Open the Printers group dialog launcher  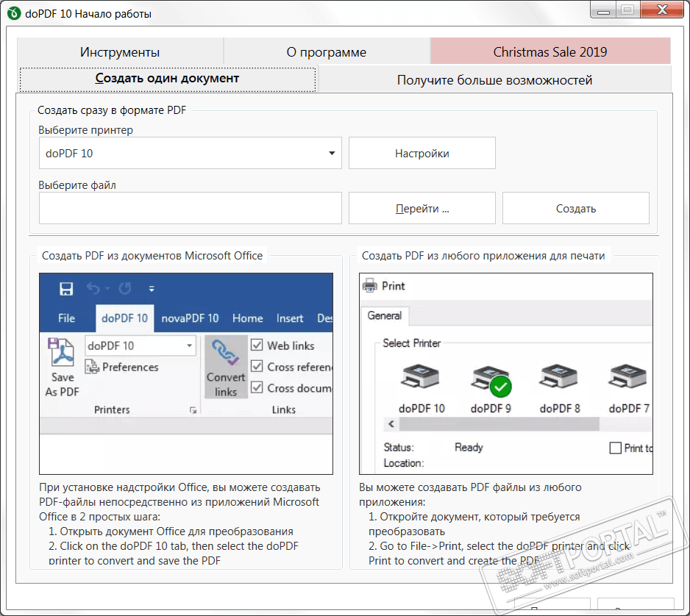(x=193, y=410)
